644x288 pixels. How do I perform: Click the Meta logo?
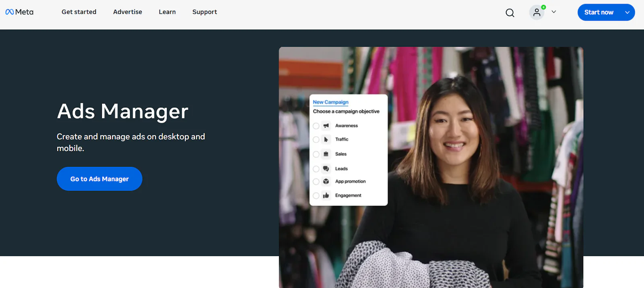(x=19, y=12)
